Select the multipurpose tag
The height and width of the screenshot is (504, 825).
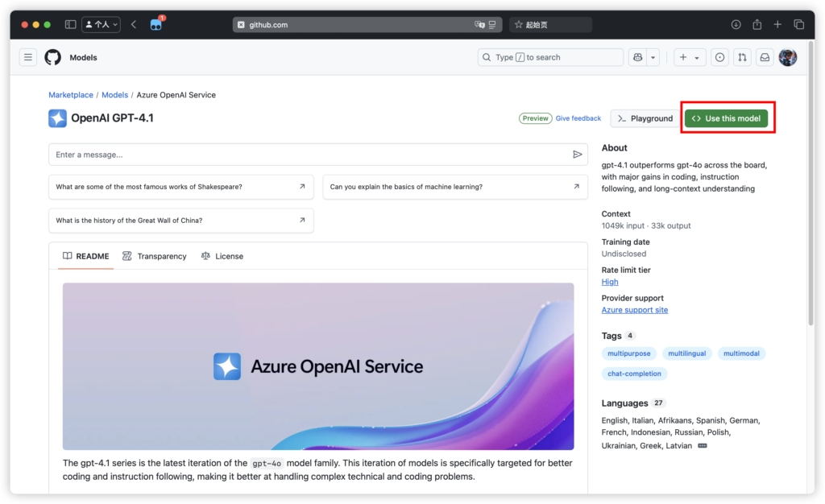coord(628,353)
